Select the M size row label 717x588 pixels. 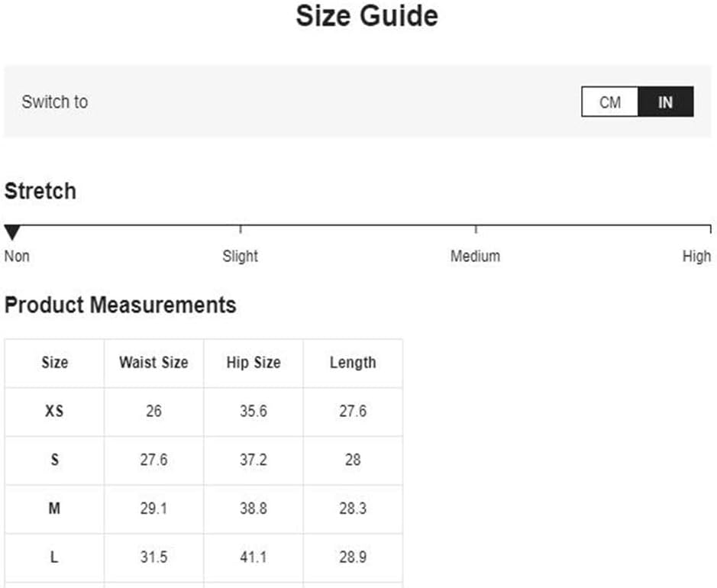[x=54, y=508]
